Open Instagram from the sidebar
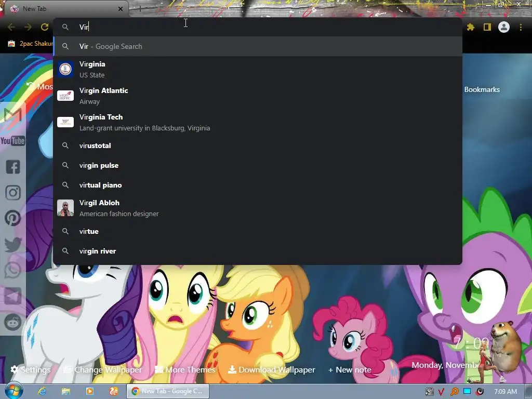This screenshot has height=399, width=532. [x=13, y=193]
